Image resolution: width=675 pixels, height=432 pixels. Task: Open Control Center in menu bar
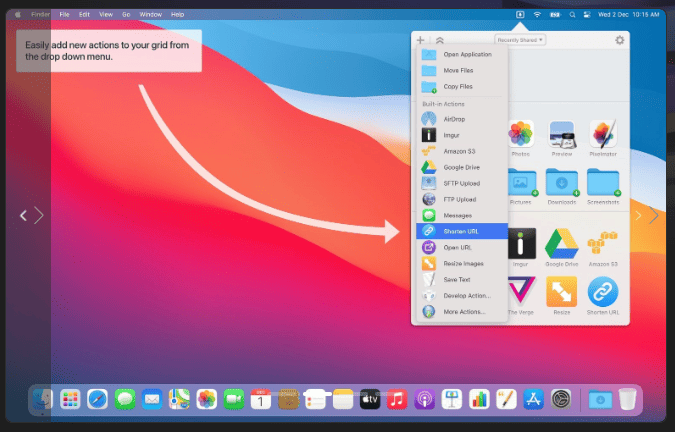[x=587, y=15]
